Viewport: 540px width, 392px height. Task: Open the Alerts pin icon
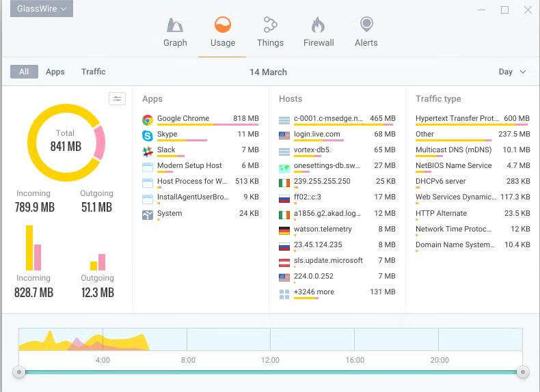[x=366, y=26]
